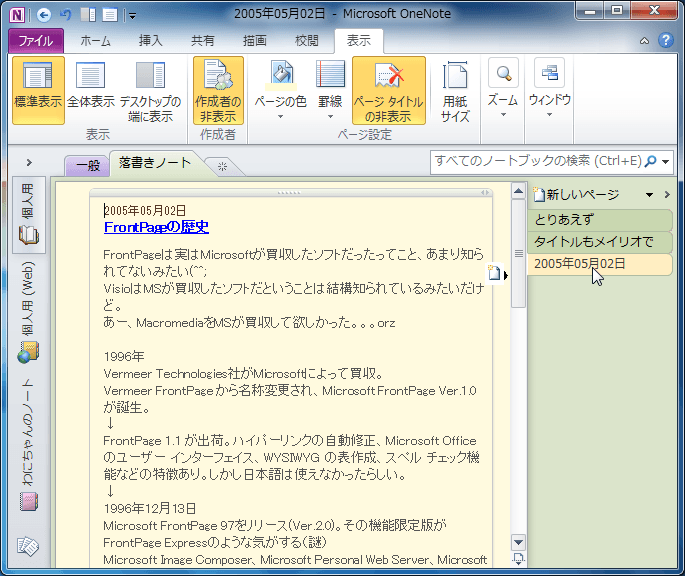This screenshot has width=685, height=576.
Task: Switch to full page view (全体表示)
Action: 91,89
